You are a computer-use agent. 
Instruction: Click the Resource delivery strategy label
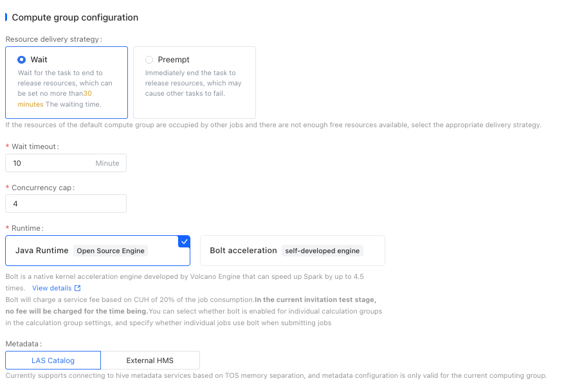(53, 39)
